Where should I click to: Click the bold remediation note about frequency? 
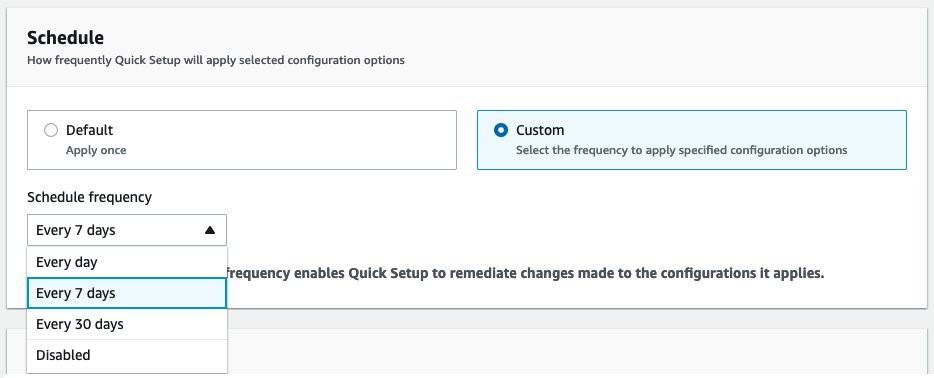tap(525, 274)
